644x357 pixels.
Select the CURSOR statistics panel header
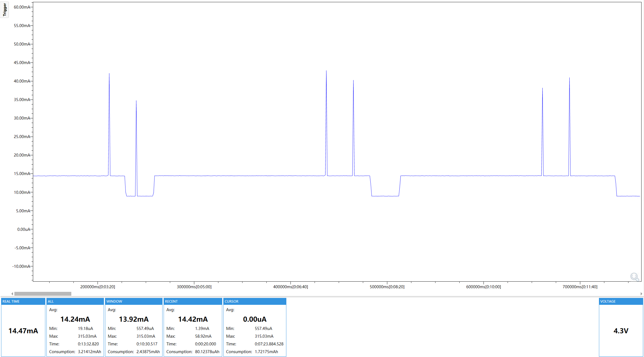[x=232, y=301]
